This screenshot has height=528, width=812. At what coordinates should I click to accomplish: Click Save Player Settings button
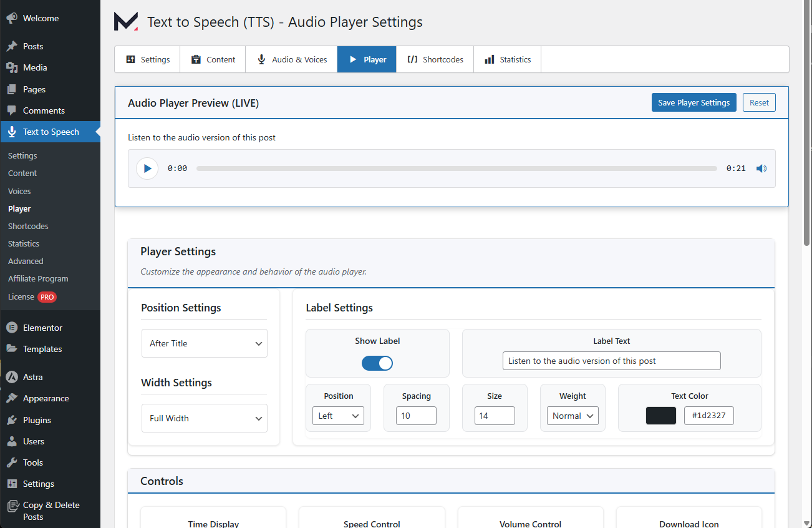point(694,102)
